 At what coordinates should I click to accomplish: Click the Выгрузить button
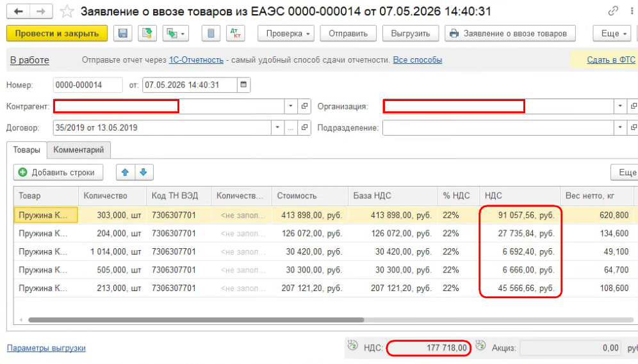coord(411,33)
